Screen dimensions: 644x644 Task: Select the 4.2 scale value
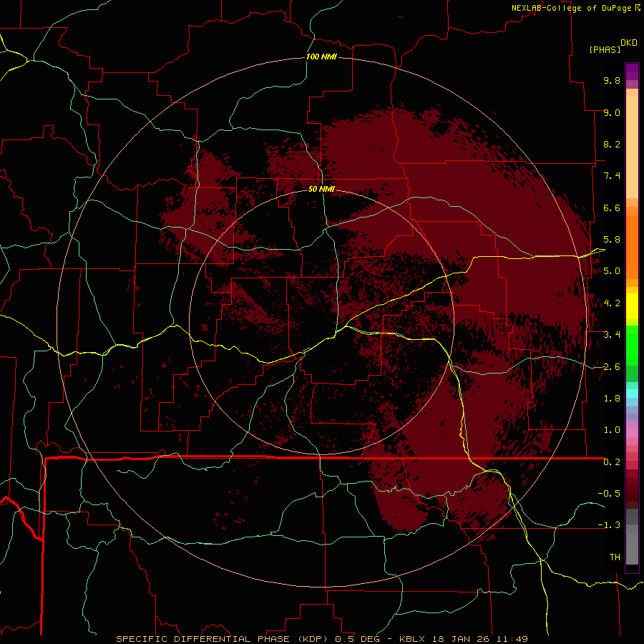[x=612, y=303]
